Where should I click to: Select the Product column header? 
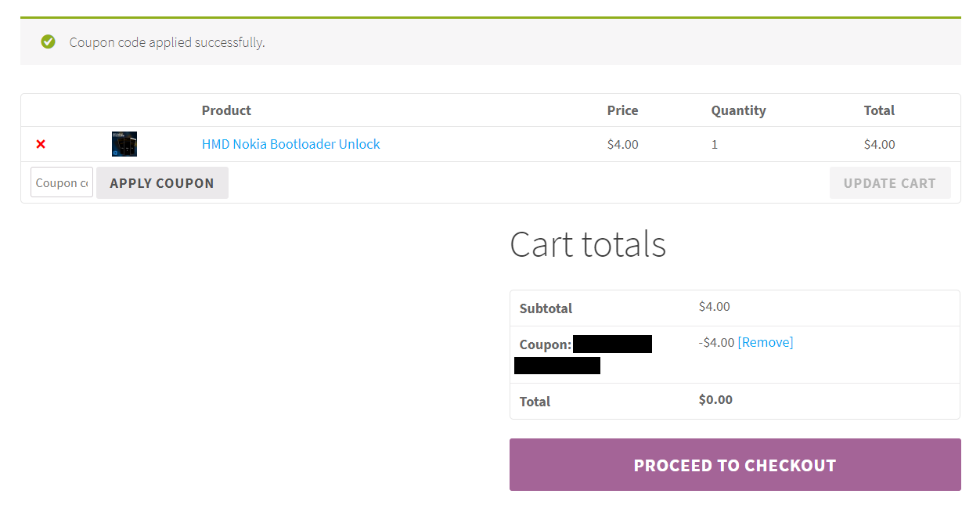[226, 110]
